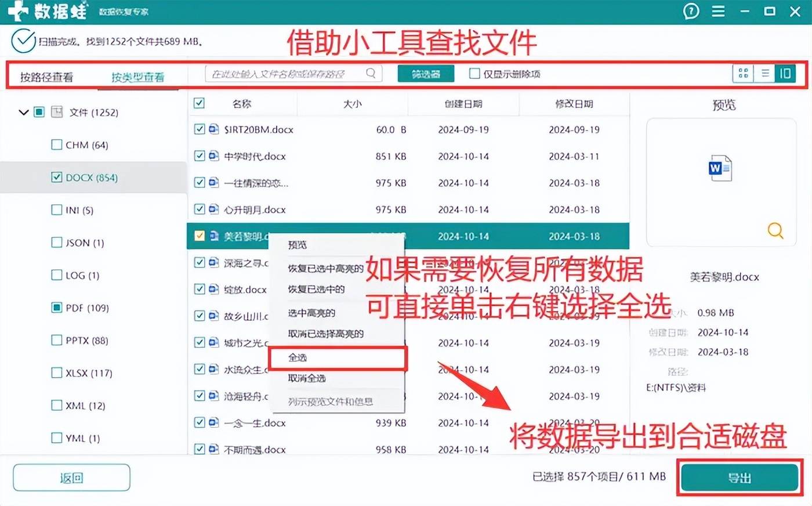
Task: Click the 939 KB size cell
Action: [x=391, y=422]
